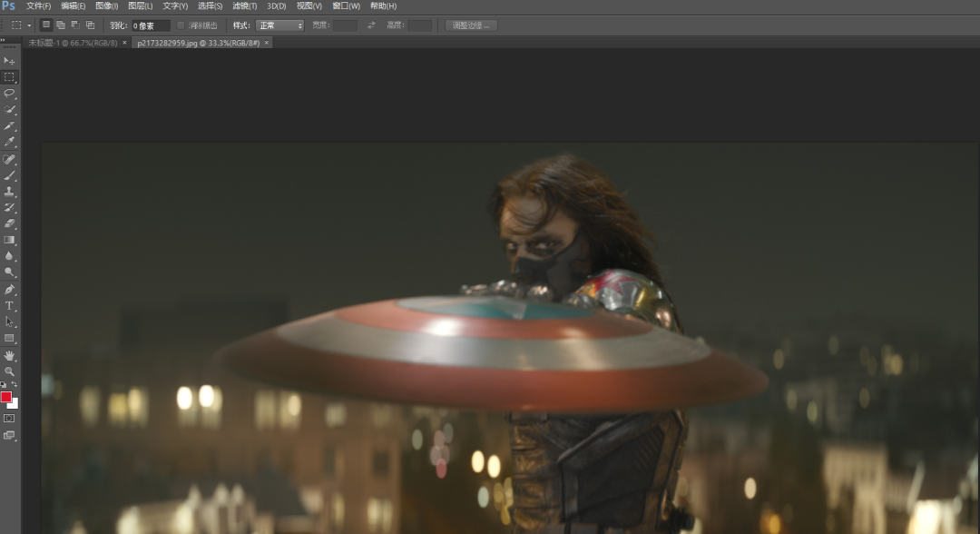Select the Blur tool
This screenshot has height=534, width=980.
coord(9,256)
